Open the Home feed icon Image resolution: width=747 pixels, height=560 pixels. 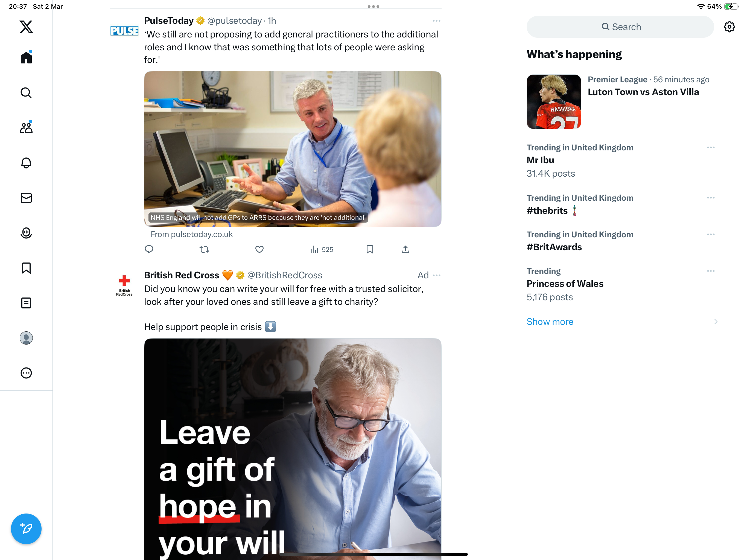tap(26, 57)
